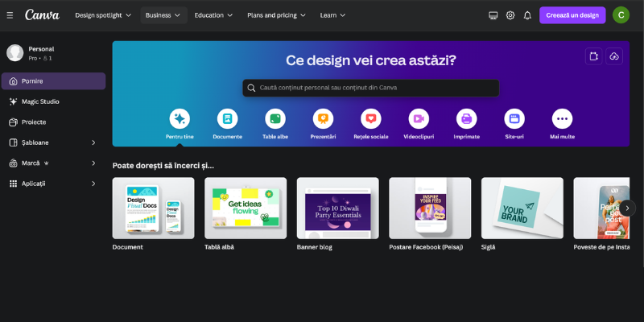Select the Rețele sociale category icon
This screenshot has width=644, height=322.
pyautogui.click(x=371, y=118)
